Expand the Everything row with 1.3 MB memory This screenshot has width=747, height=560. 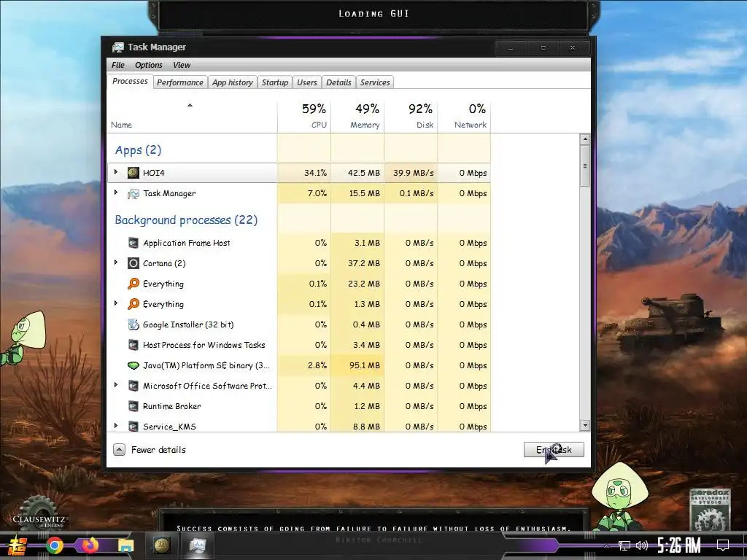tap(116, 303)
